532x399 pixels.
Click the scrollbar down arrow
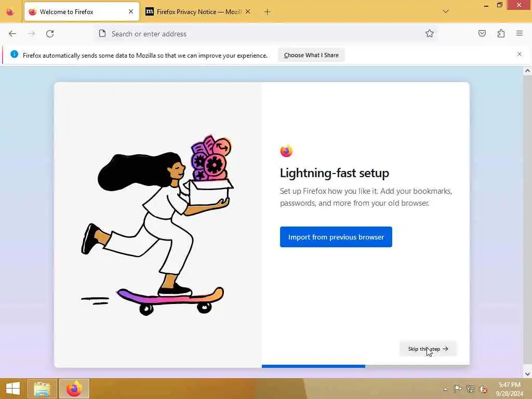(527, 374)
